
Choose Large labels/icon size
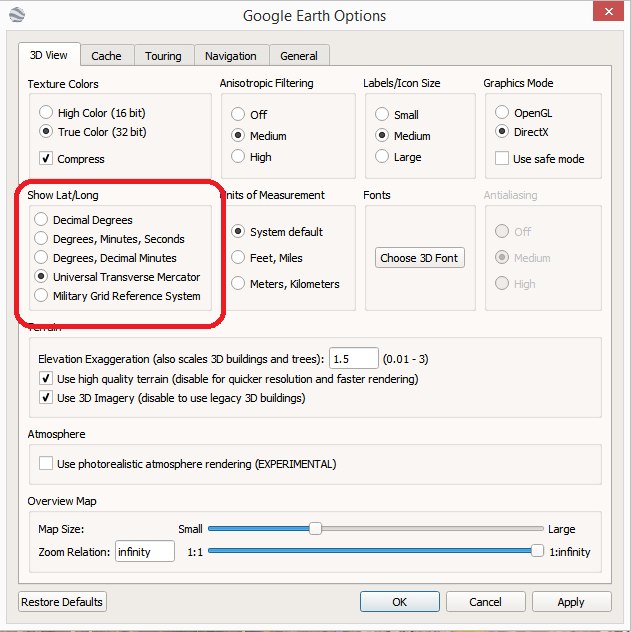[x=382, y=156]
